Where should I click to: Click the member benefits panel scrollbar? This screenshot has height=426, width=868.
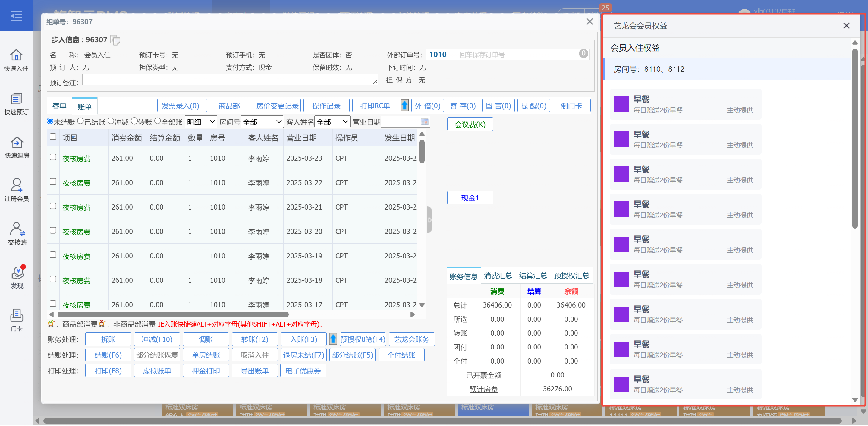(854, 138)
